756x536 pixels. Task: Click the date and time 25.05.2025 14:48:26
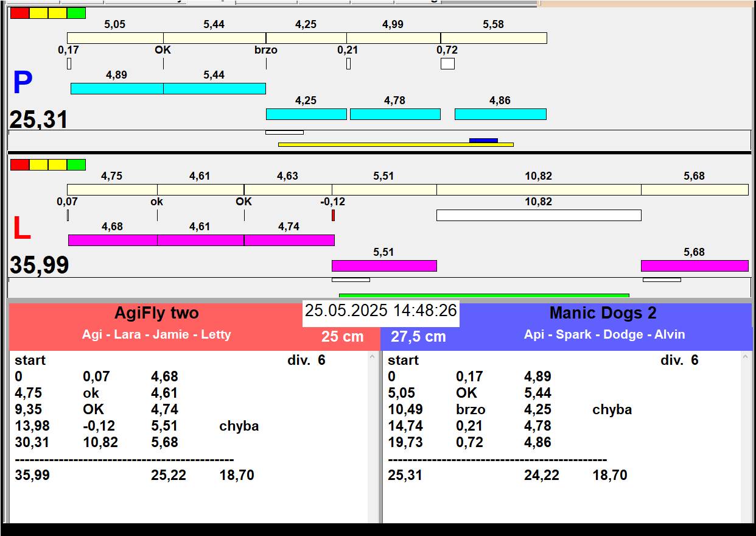pos(380,310)
